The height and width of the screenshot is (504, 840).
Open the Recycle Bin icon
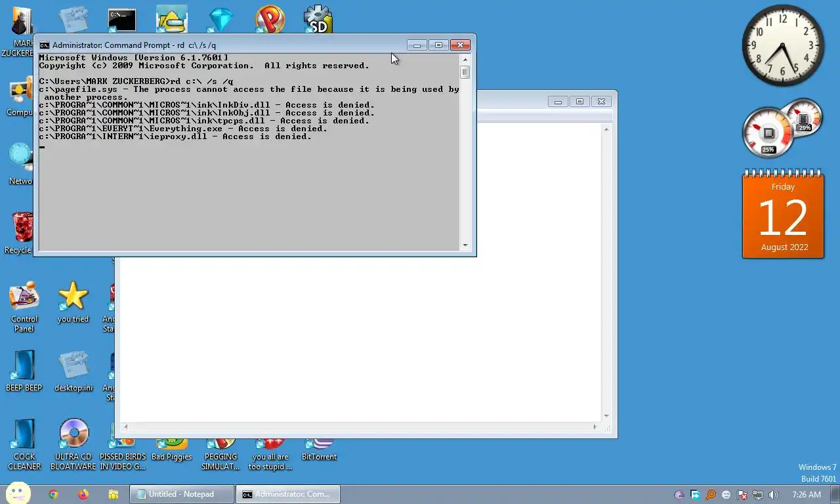click(18, 233)
